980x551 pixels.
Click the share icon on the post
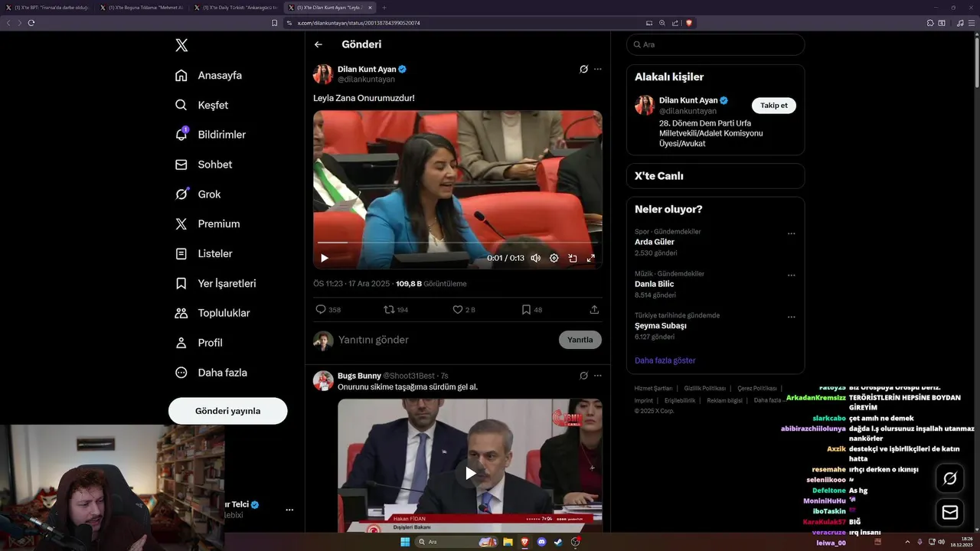[594, 310]
